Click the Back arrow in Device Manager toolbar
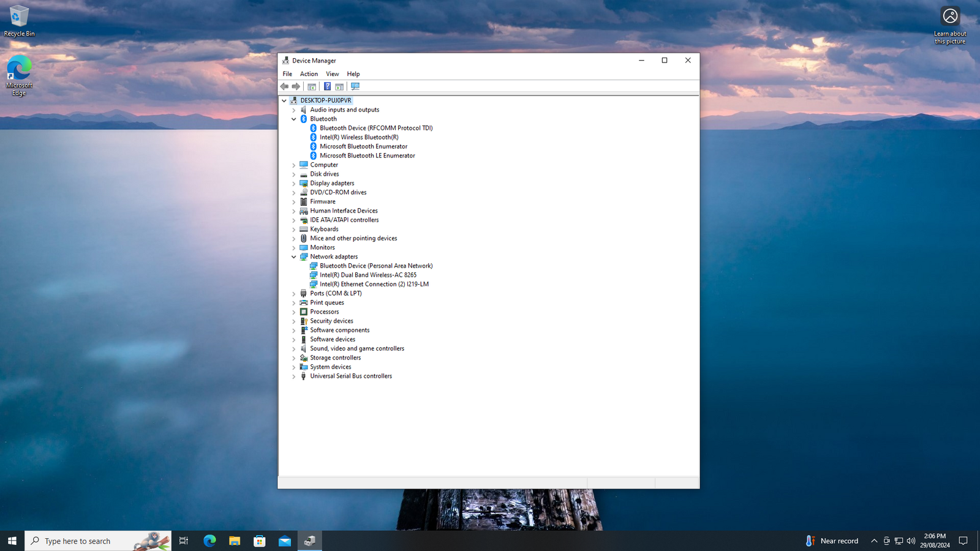This screenshot has width=980, height=551. point(284,86)
